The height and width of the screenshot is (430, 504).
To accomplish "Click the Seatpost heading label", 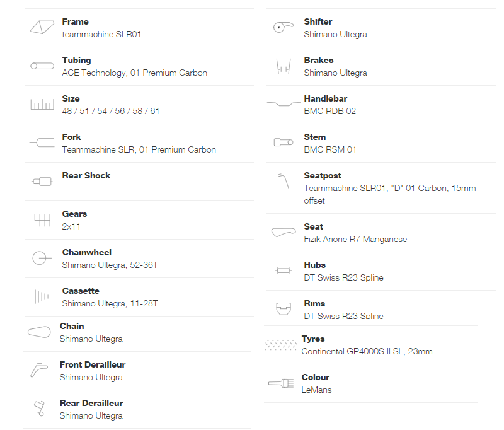I will (323, 176).
